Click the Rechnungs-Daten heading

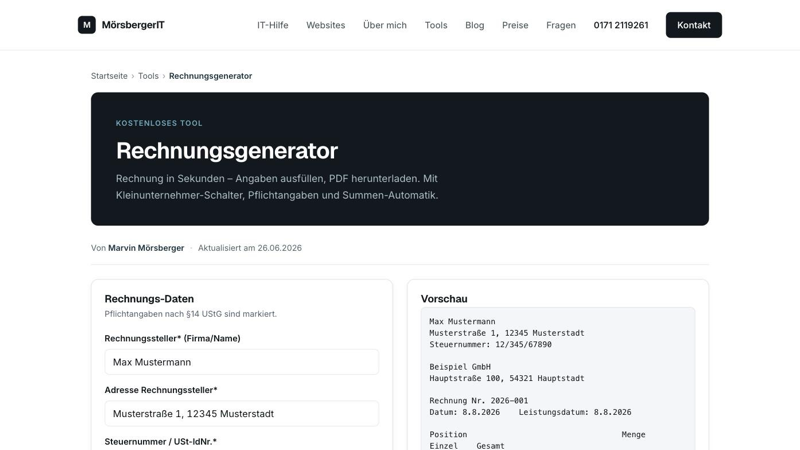click(x=149, y=299)
